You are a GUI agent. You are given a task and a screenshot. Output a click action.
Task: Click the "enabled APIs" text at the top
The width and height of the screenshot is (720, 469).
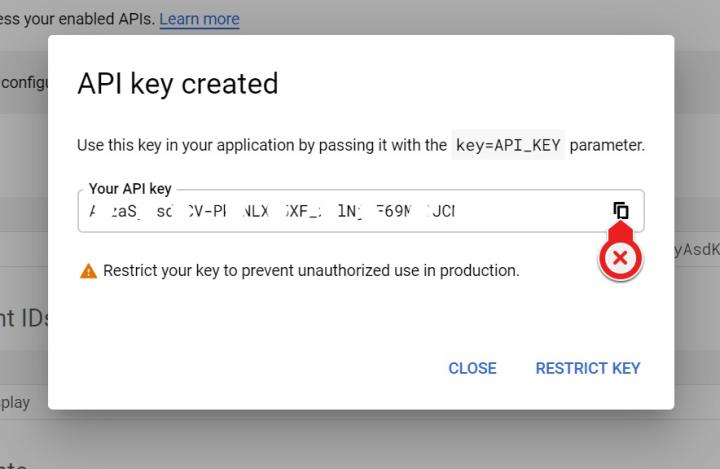point(100,19)
